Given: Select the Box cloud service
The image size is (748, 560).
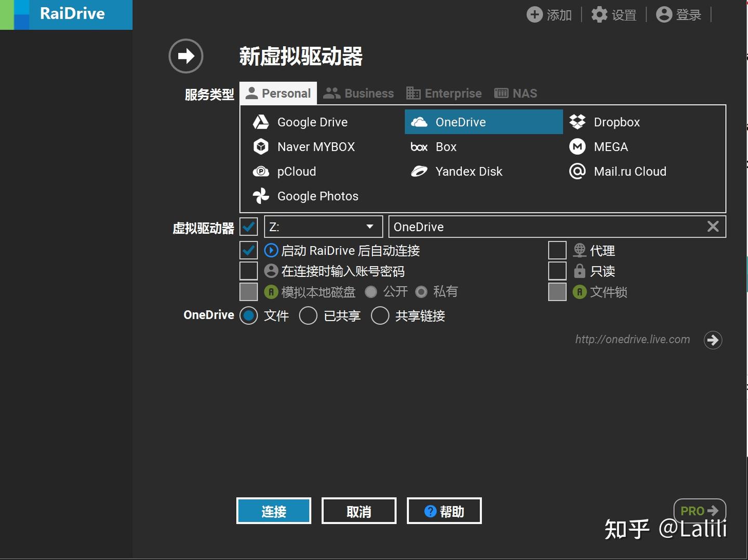Looking at the screenshot, I should (x=445, y=146).
